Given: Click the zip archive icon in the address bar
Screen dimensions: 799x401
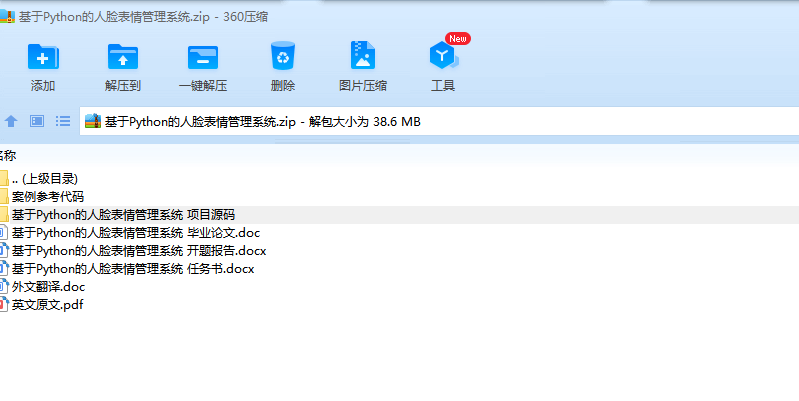Looking at the screenshot, I should click(93, 121).
